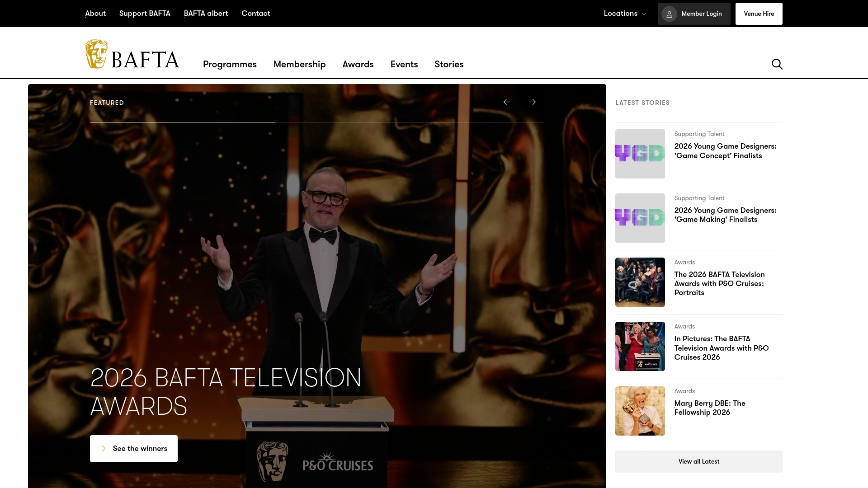Image resolution: width=868 pixels, height=488 pixels.
Task: Click the See the winners button
Action: tap(134, 449)
